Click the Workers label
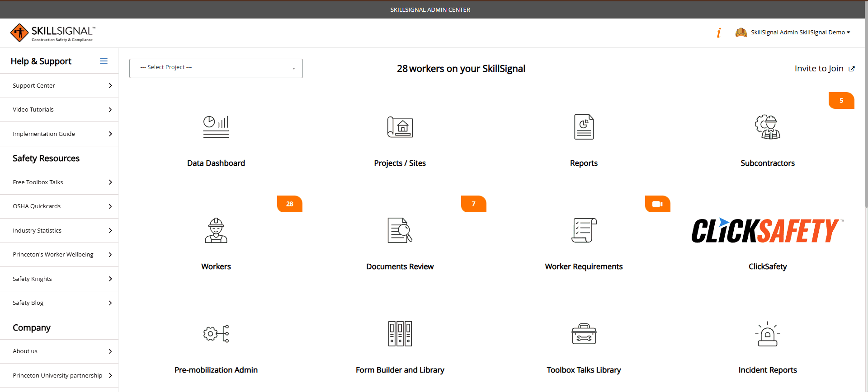This screenshot has height=392, width=868. (x=216, y=266)
